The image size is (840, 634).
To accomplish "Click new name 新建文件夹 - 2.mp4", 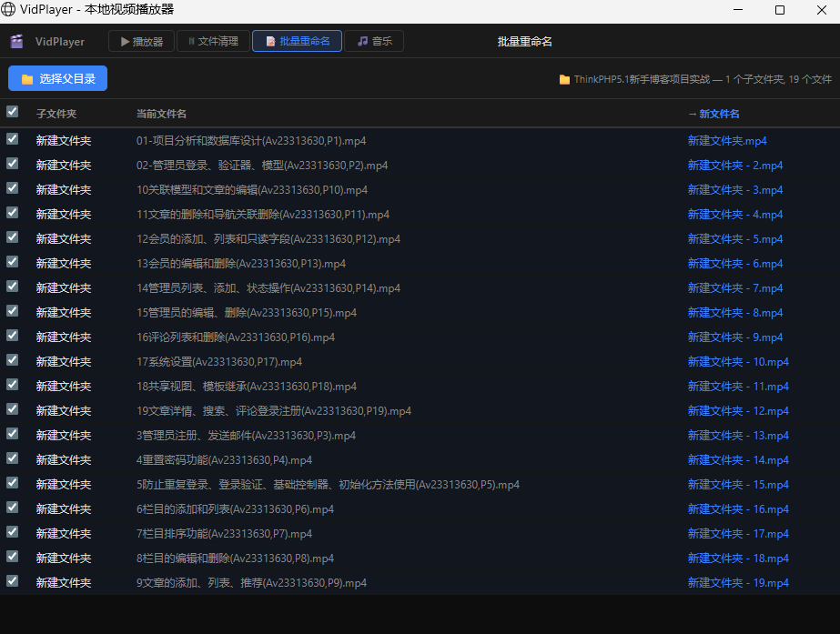I will click(735, 166).
